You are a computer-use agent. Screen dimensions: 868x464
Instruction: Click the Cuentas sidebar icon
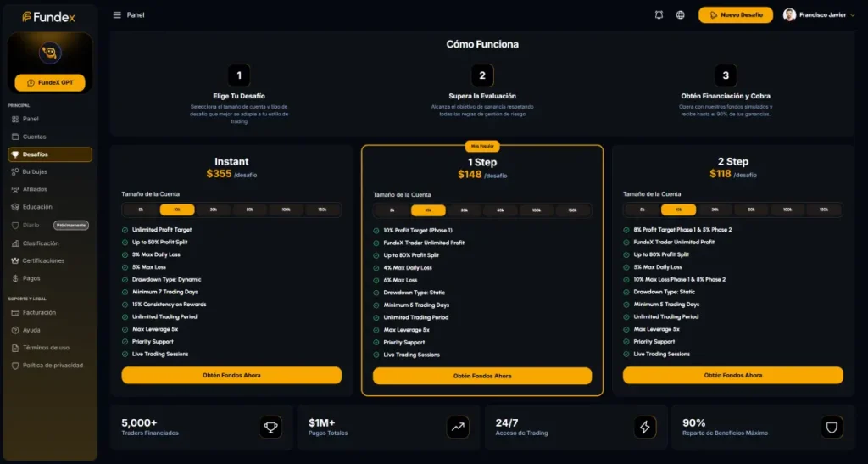click(15, 137)
